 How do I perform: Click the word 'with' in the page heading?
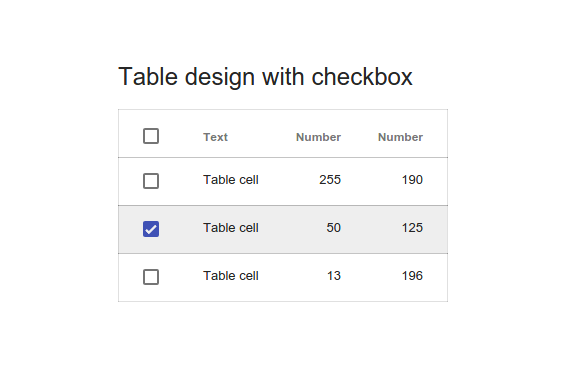pos(283,77)
